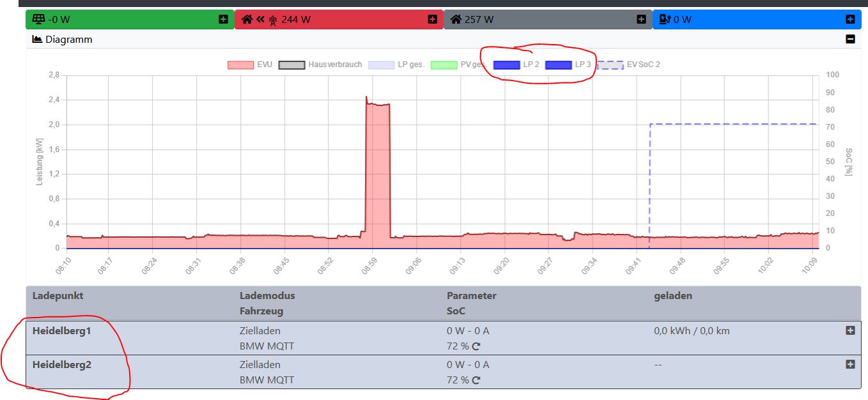Click BMW MQTT vehicle in Heidelberg1 row

coord(267,346)
